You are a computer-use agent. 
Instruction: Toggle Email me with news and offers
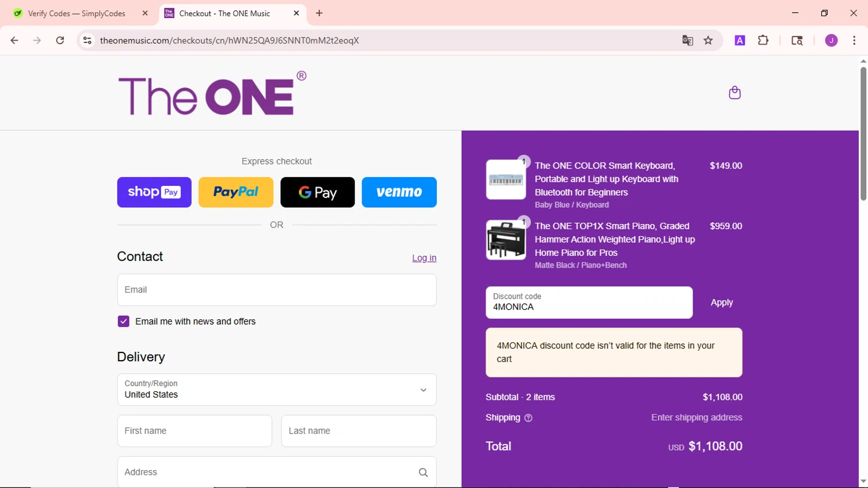123,321
